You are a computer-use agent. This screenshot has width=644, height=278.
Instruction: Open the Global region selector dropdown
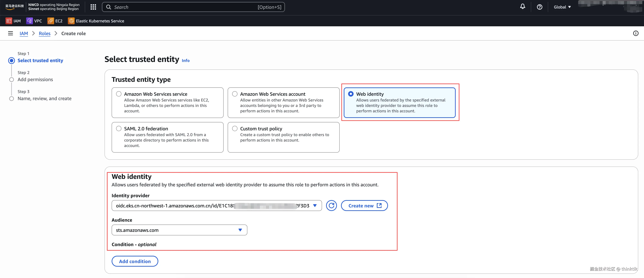click(x=562, y=7)
